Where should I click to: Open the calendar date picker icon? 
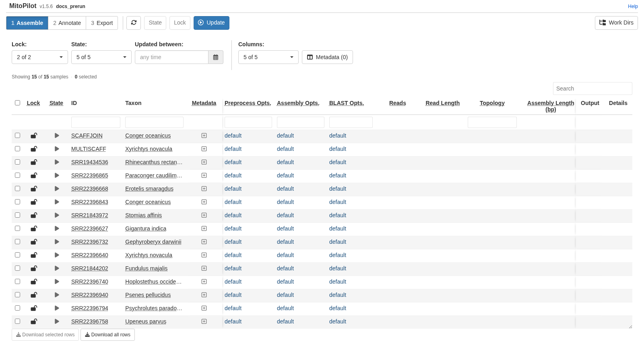[x=216, y=57]
